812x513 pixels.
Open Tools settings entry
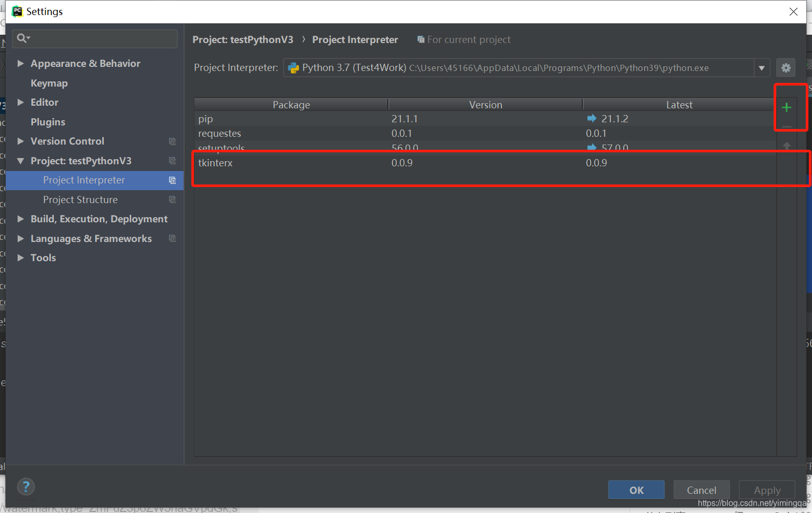pos(43,258)
